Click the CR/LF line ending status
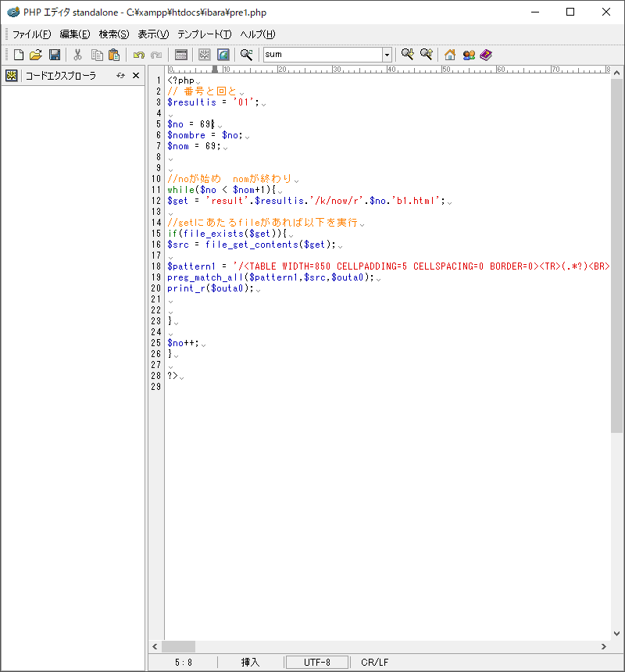Image resolution: width=625 pixels, height=672 pixels. tap(375, 662)
